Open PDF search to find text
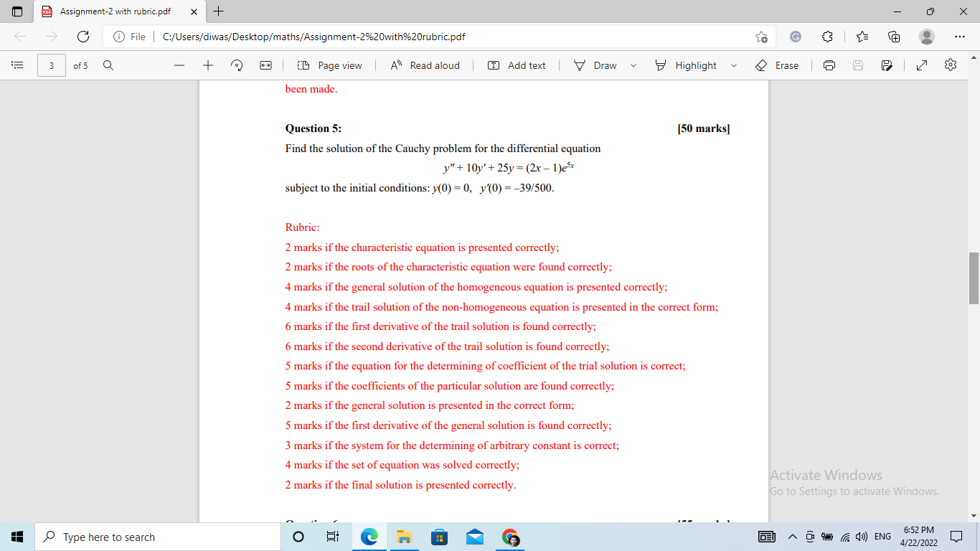980x551 pixels. coord(108,65)
